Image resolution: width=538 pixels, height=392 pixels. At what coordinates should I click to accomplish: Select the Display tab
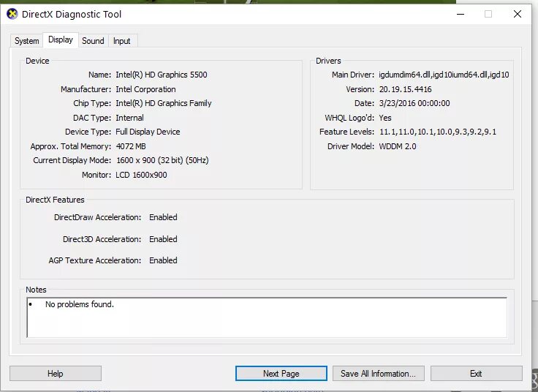pos(61,39)
